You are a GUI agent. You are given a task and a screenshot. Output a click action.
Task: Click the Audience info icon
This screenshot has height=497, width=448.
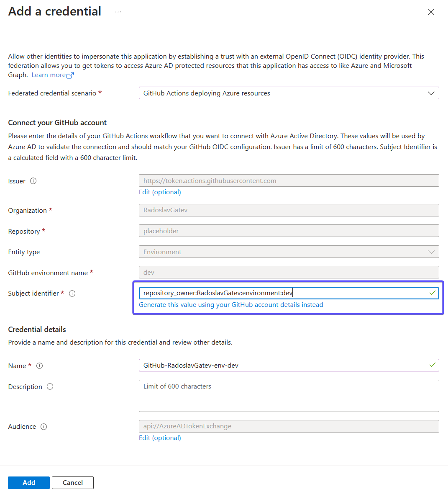[x=44, y=426]
